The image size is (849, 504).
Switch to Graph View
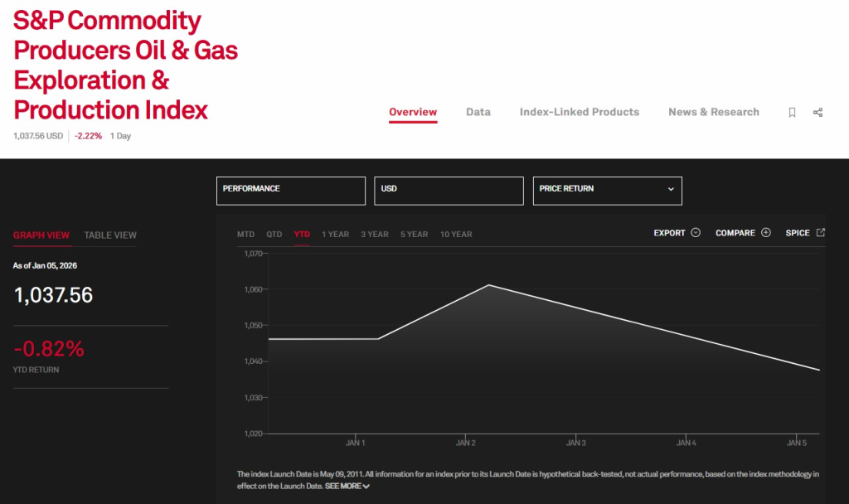pos(41,235)
